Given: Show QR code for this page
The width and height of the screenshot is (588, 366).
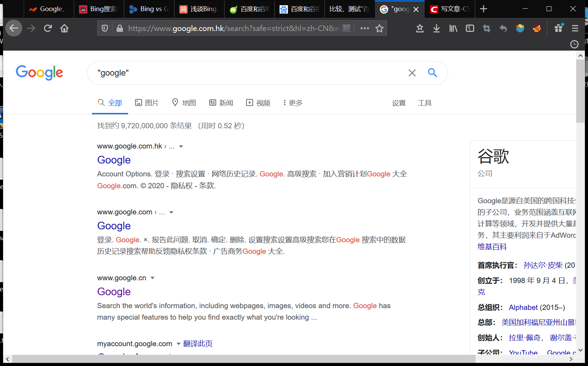Looking at the screenshot, I should [346, 28].
